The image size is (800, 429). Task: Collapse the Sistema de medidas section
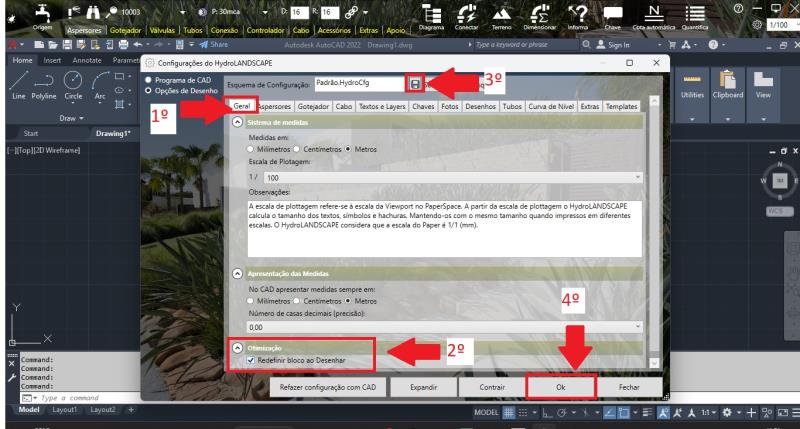237,122
